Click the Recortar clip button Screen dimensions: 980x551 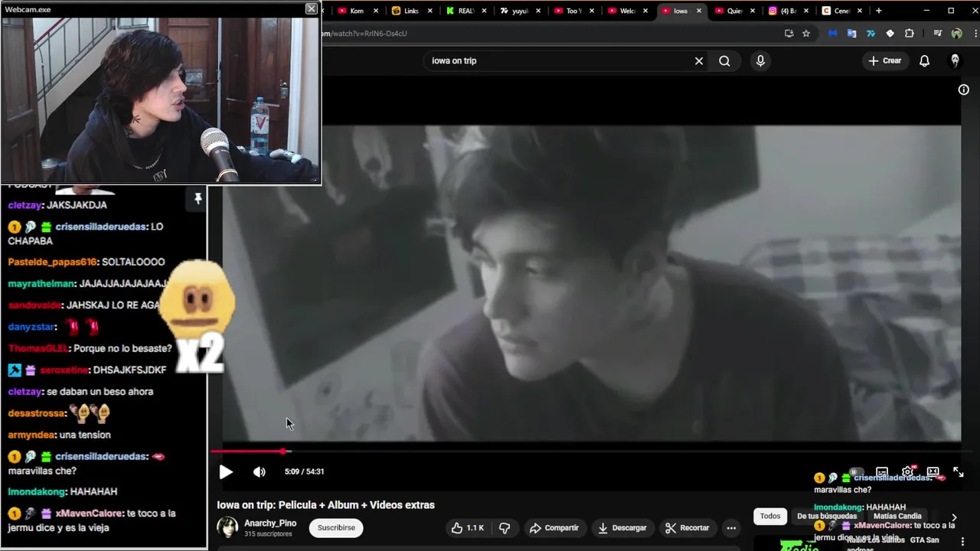687,528
